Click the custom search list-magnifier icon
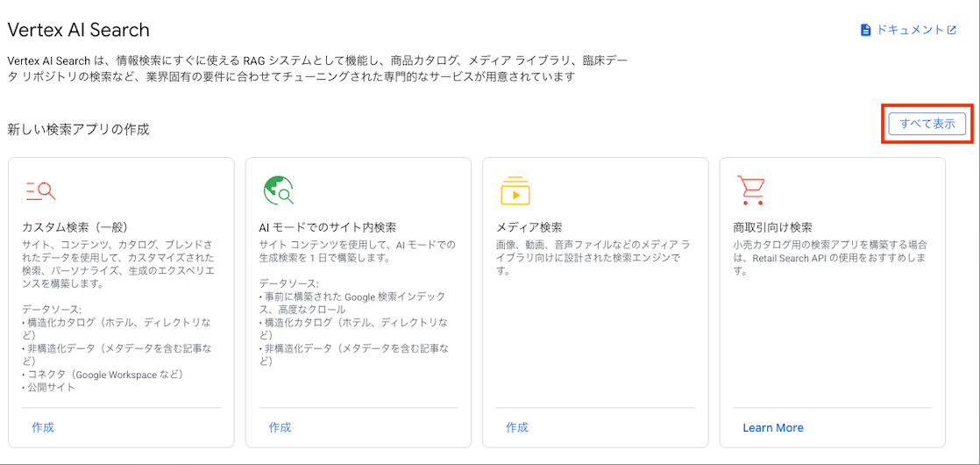The height and width of the screenshot is (465, 980). tap(40, 190)
